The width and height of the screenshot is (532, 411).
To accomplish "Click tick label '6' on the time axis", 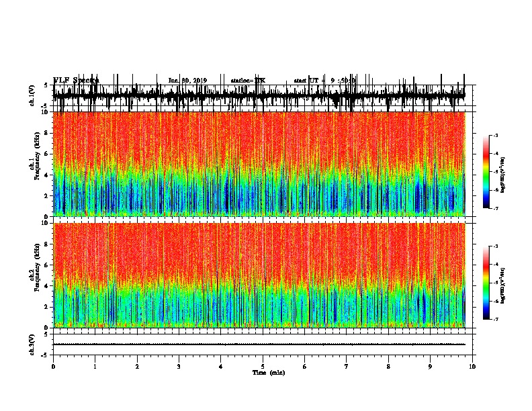I will click(x=305, y=367).
